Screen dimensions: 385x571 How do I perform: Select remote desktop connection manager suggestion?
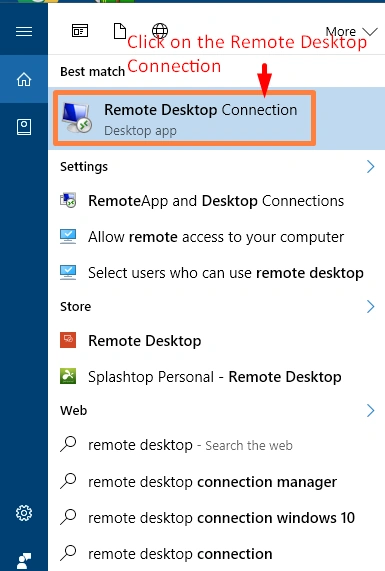click(x=216, y=482)
